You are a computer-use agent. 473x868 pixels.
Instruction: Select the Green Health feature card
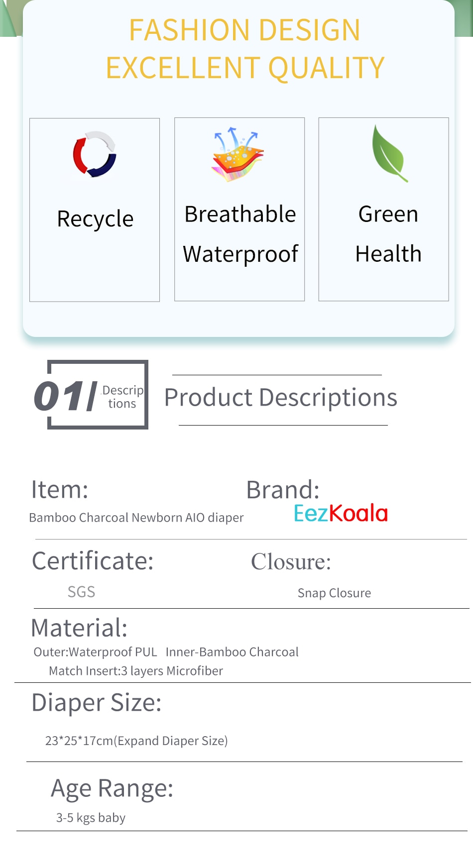(384, 209)
